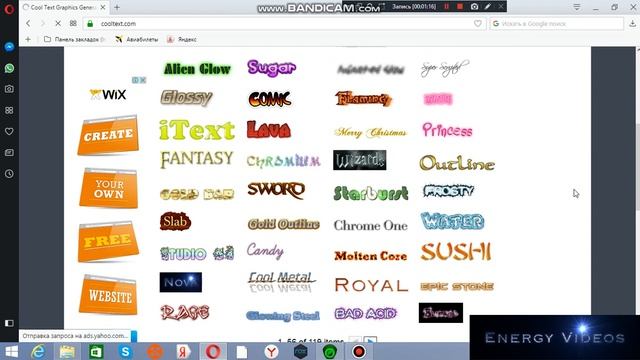Choose the Sword logo style
The width and height of the screenshot is (640, 360).
pyautogui.click(x=276, y=190)
